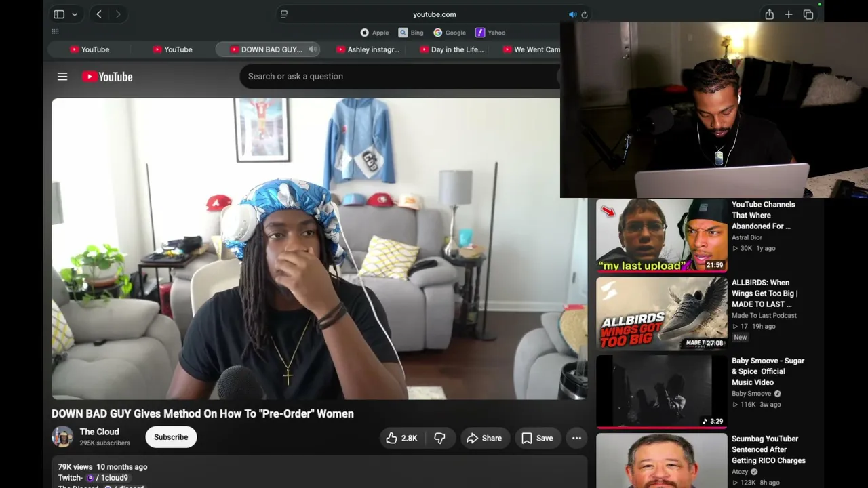Open more actions menu beside Save
Viewport: 868px width, 488px height.
pyautogui.click(x=576, y=438)
